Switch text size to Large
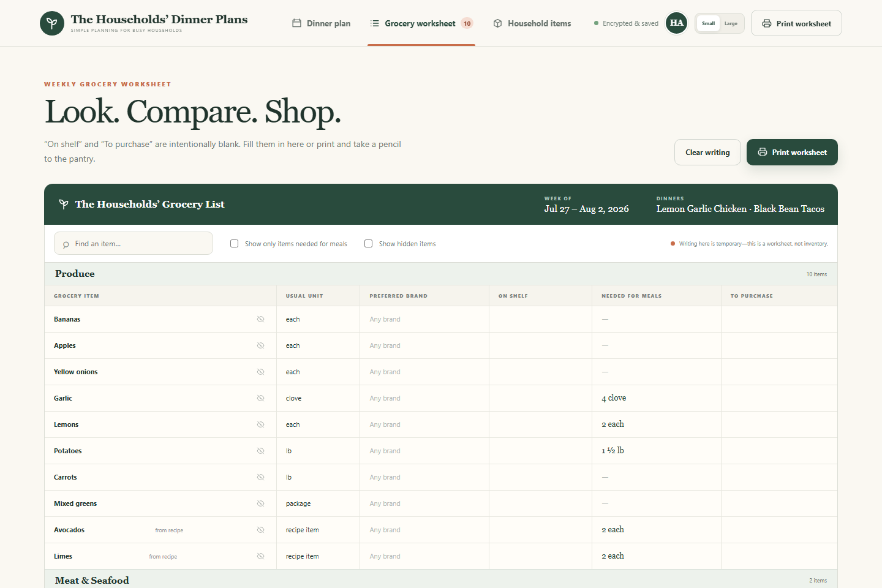Screen dimensions: 882x588 731,23
